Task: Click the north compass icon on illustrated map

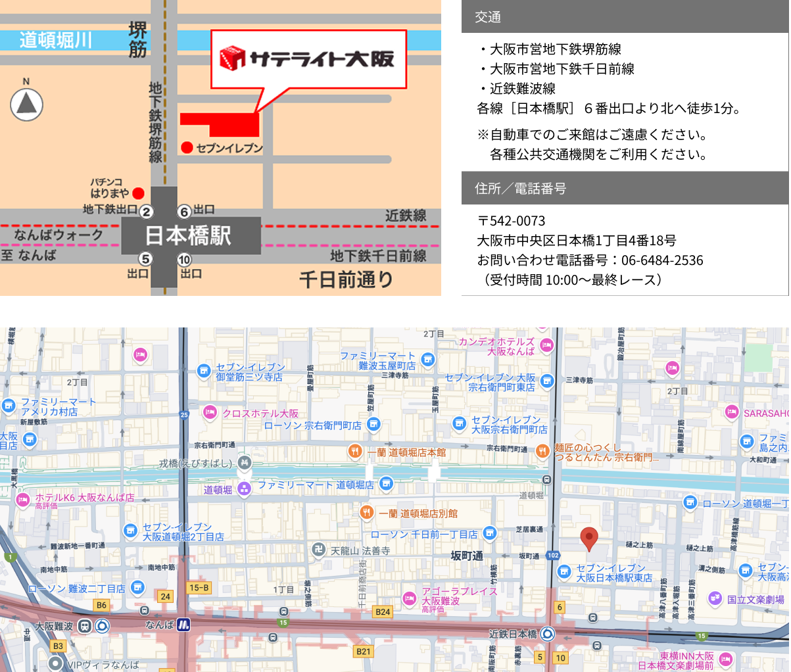Action: 27,105
